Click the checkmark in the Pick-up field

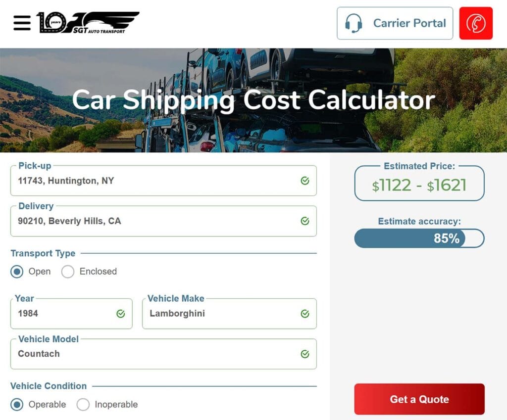305,181
